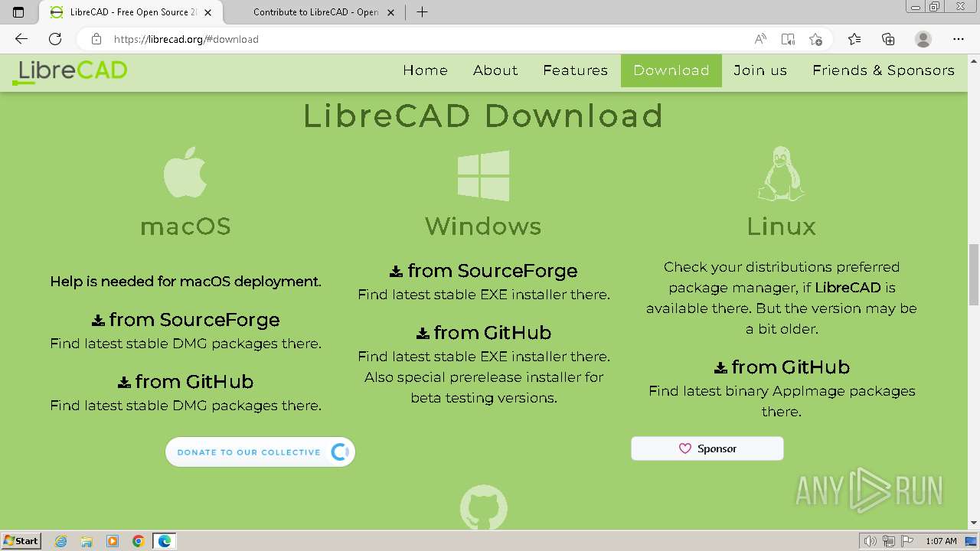
Task: Open Immersive Reader icon
Action: [x=788, y=39]
